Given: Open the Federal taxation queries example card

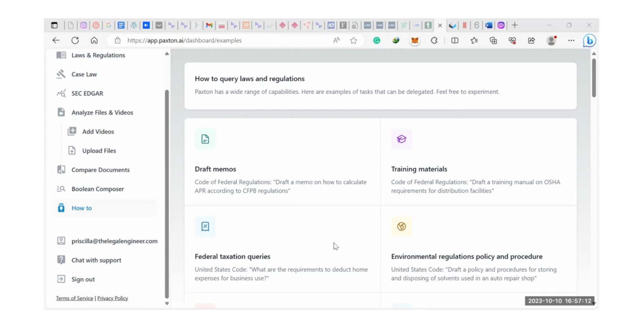Looking at the screenshot, I should coord(282,249).
